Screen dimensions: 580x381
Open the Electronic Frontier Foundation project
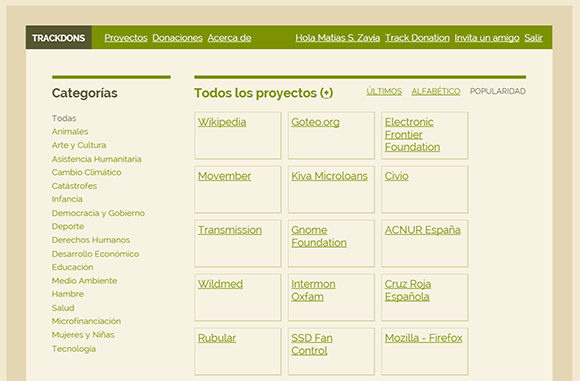point(412,134)
